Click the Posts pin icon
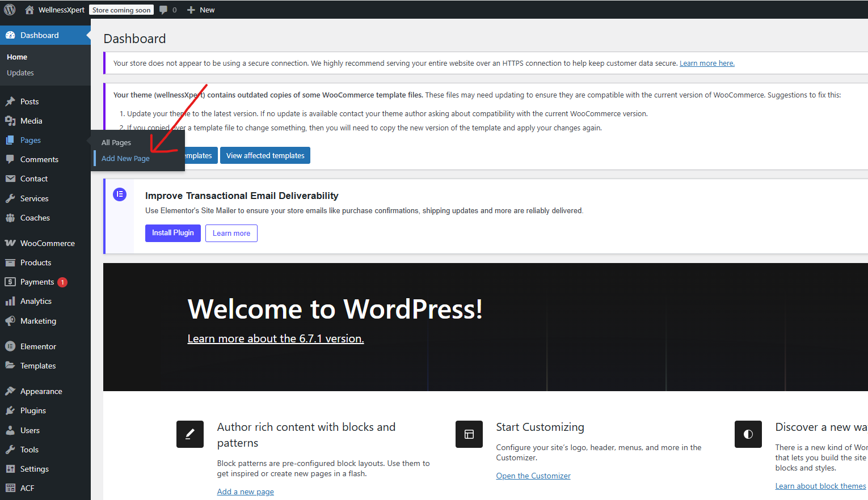 click(x=10, y=101)
